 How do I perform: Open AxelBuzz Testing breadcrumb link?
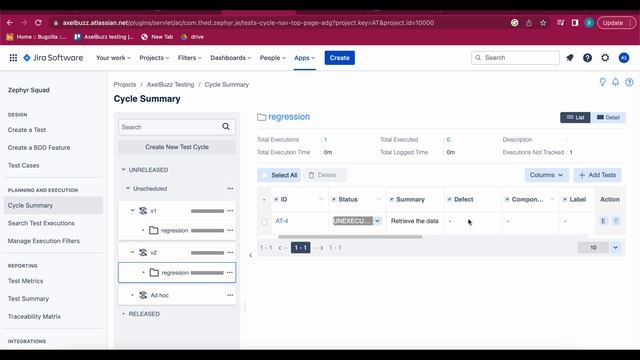click(170, 84)
